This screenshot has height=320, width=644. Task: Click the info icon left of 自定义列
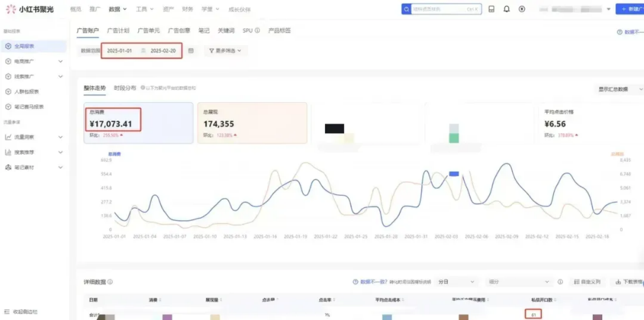pyautogui.click(x=560, y=282)
